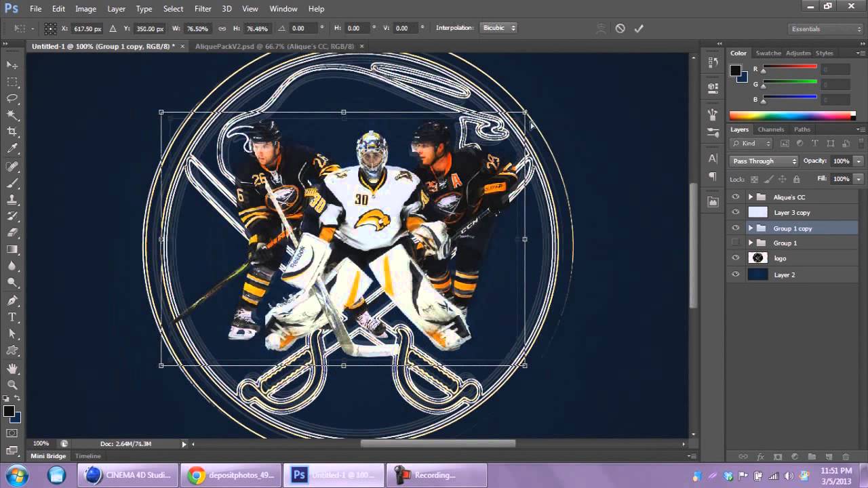Viewport: 868px width, 488px height.
Task: Open the Select menu
Action: click(x=173, y=9)
